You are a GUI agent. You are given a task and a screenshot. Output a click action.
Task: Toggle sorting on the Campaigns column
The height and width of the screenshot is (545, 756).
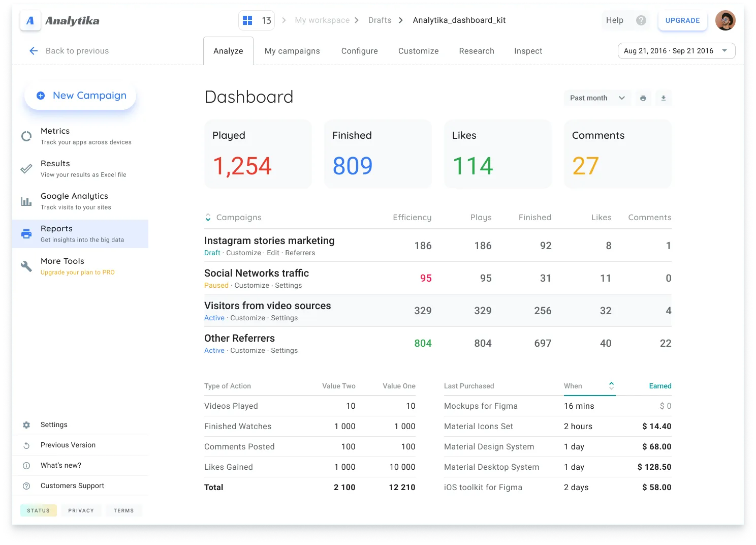tap(208, 217)
